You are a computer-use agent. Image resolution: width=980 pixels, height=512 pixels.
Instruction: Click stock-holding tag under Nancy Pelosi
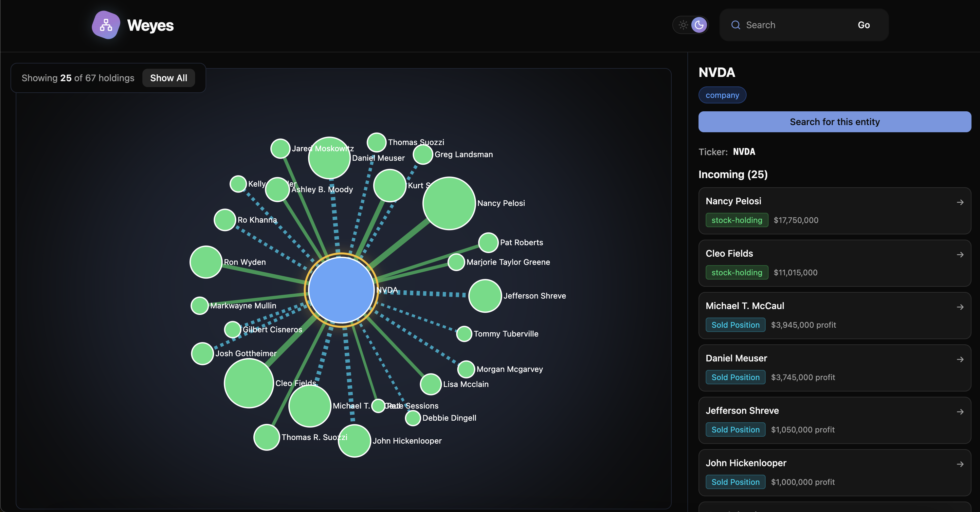click(x=736, y=220)
